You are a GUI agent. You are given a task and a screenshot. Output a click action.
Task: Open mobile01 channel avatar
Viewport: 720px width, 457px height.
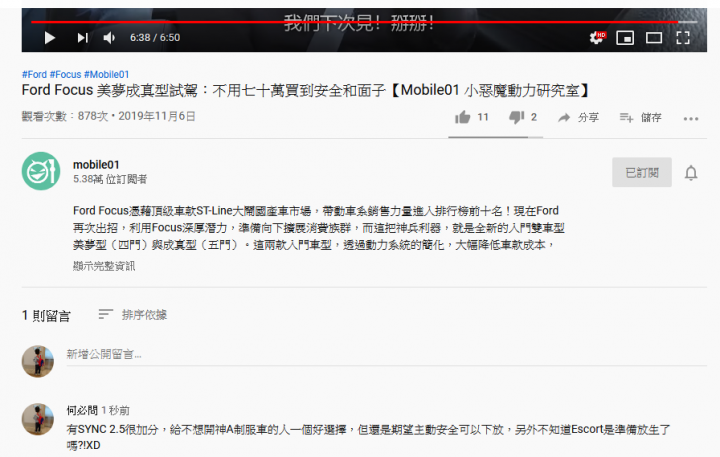tap(41, 171)
